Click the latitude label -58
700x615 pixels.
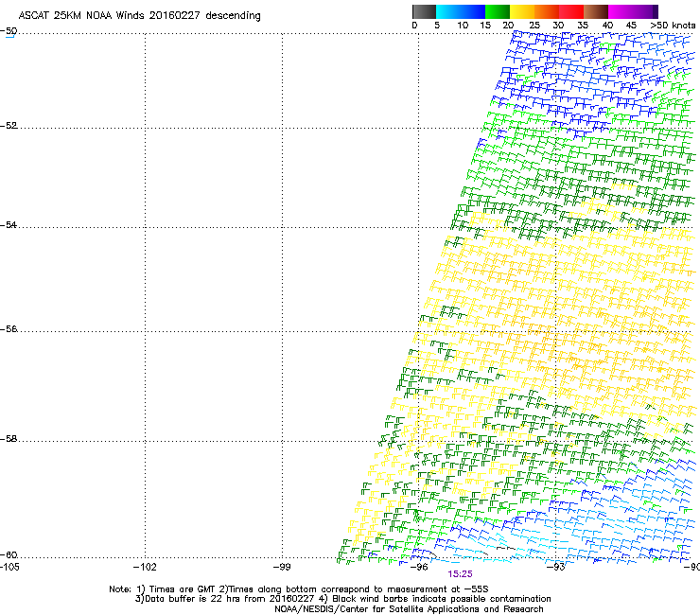(9, 439)
